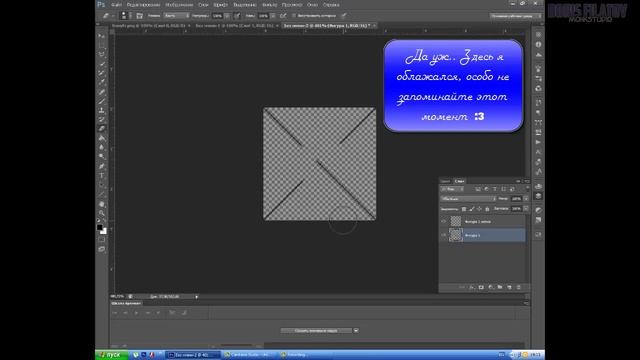Open the layer fill arrow
640x360 pixels.
(526, 209)
